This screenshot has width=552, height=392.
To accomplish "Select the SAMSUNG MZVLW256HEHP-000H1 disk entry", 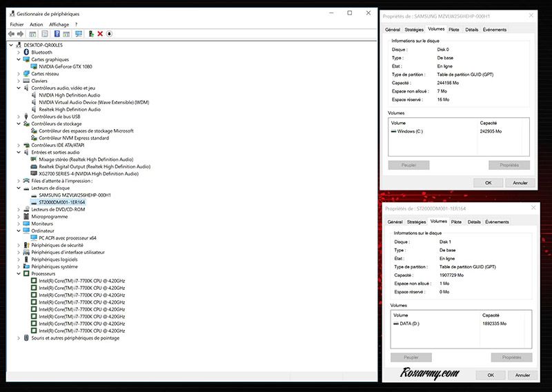I will point(75,195).
